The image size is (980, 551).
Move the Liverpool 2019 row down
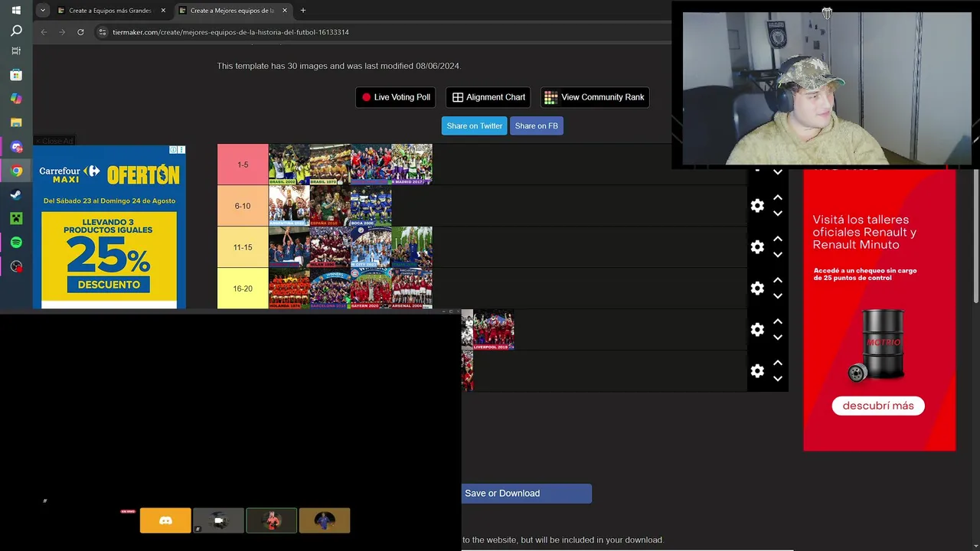pos(778,337)
